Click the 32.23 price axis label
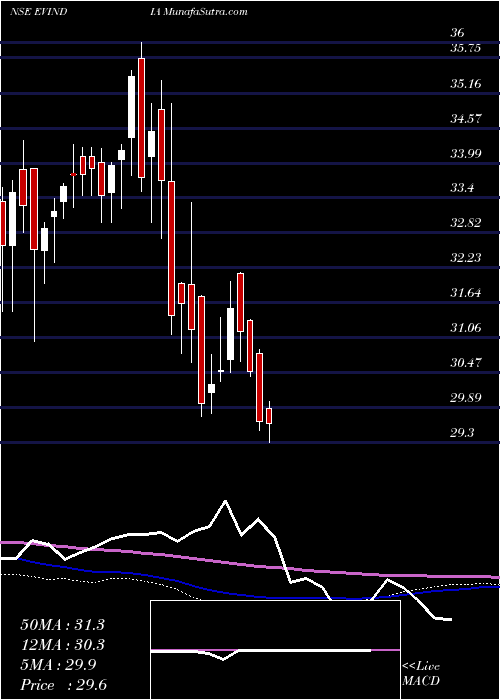500x700 pixels. click(x=466, y=258)
